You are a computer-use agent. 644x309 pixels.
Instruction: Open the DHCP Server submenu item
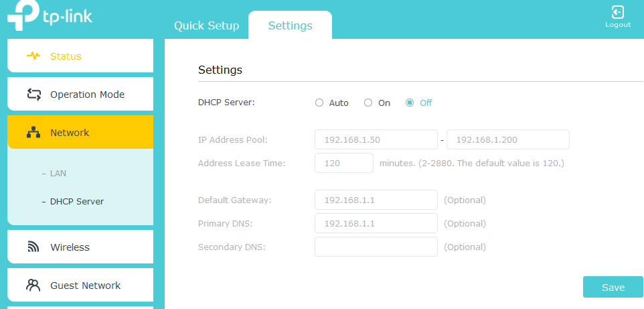[77, 202]
